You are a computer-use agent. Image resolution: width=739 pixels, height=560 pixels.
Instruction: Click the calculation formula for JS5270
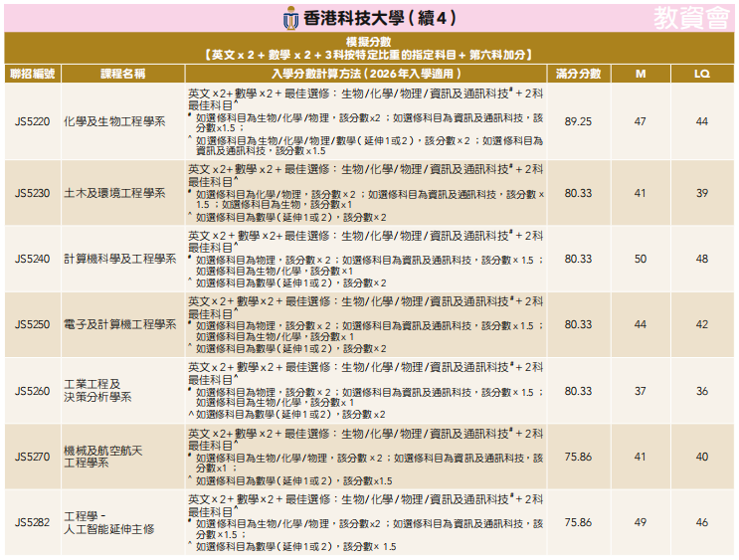pyautogui.click(x=366, y=457)
